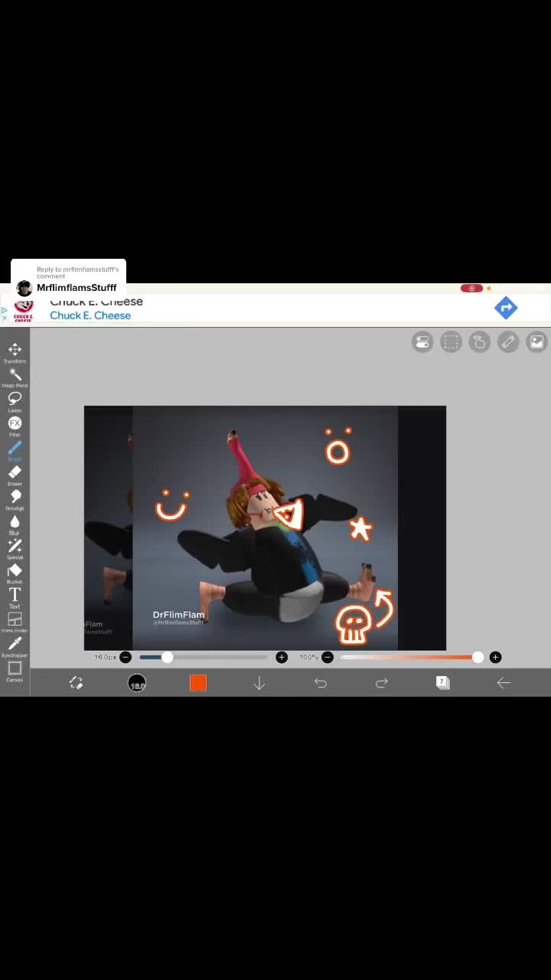The image size is (551, 980).
Task: Open MrflimflamsStufff profile name
Action: tap(77, 288)
